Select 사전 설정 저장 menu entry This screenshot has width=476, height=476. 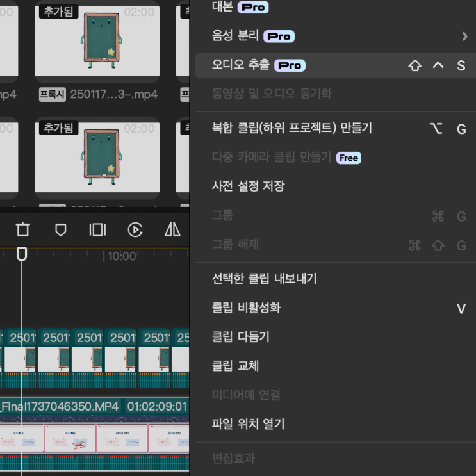point(248,186)
